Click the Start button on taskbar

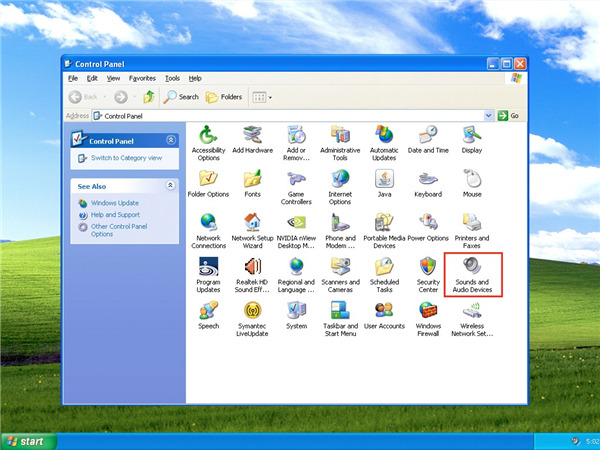click(x=25, y=441)
